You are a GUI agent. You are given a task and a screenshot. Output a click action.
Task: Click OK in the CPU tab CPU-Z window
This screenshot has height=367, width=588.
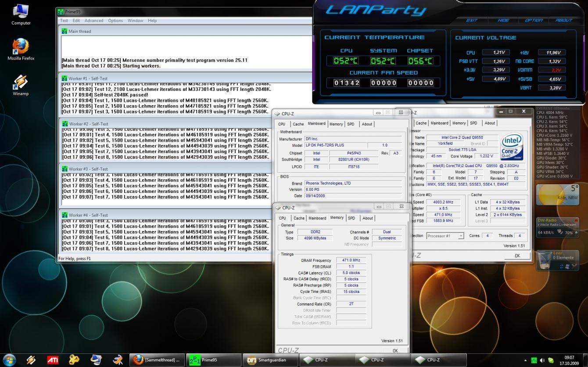517,256
